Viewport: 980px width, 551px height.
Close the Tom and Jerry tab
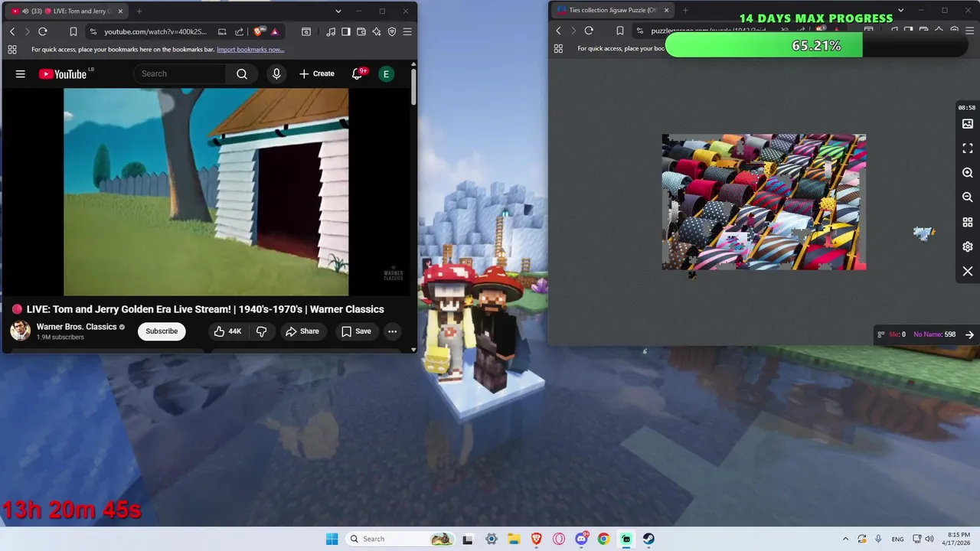[122, 11]
